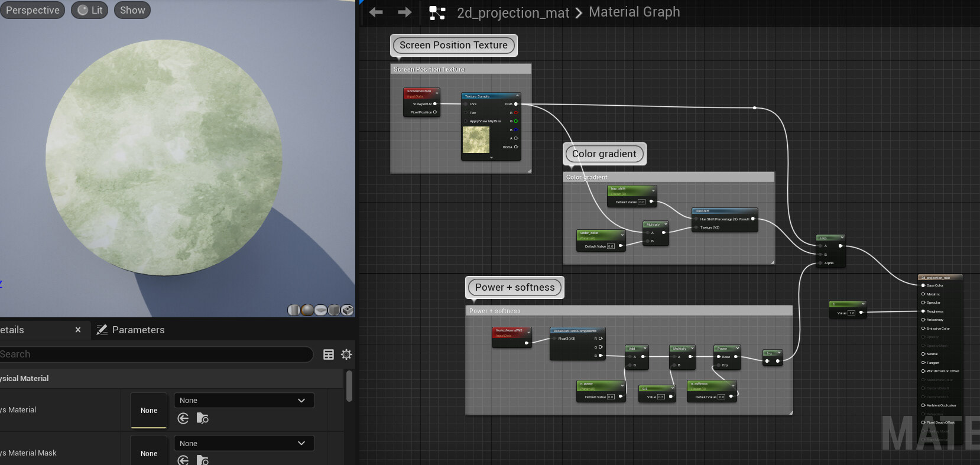Switch to the Parameters tab
The width and height of the screenshot is (980, 465).
[131, 330]
